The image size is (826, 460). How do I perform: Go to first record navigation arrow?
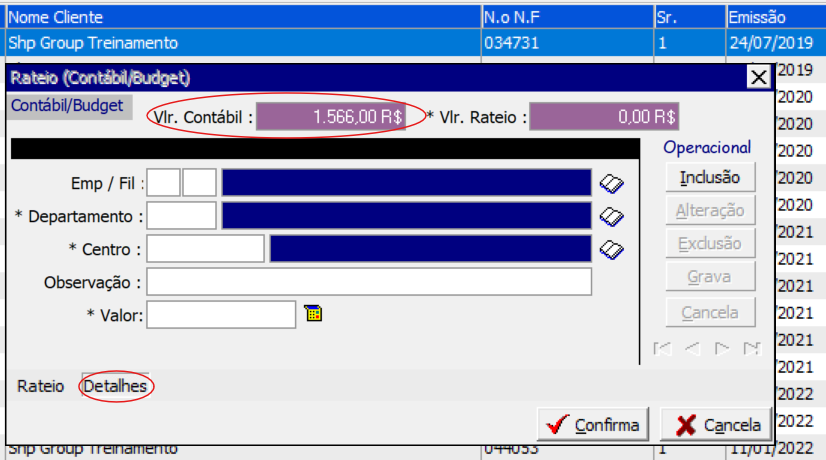[x=661, y=348]
